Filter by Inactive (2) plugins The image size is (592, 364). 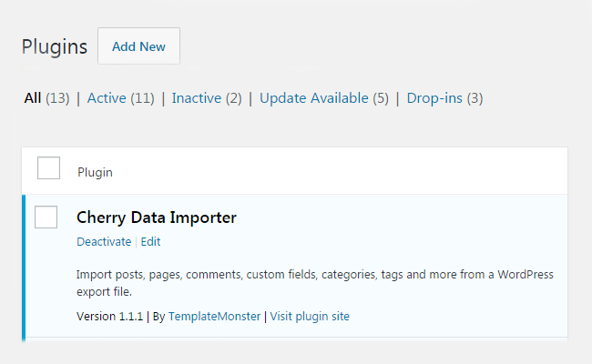207,98
